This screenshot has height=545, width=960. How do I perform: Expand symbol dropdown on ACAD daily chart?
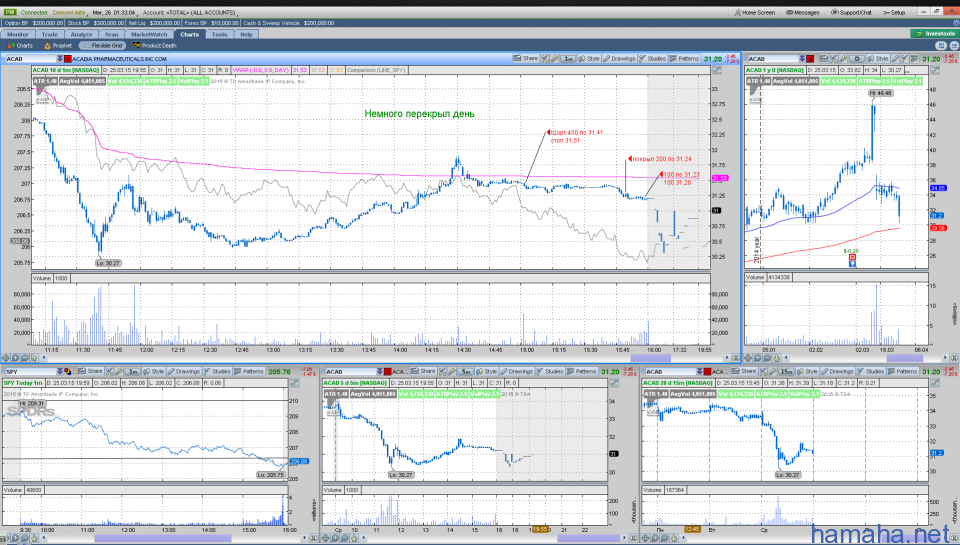click(x=802, y=59)
